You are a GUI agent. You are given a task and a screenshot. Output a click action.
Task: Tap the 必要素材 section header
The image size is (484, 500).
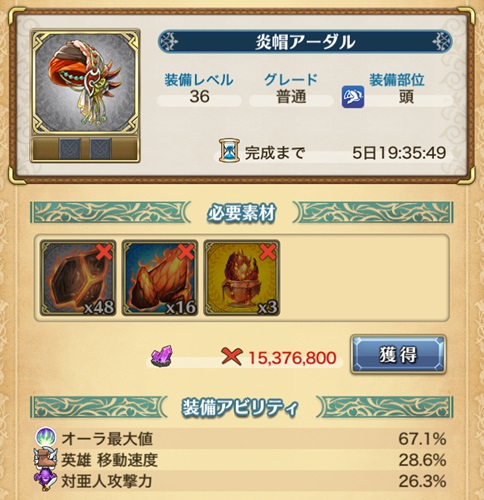(242, 213)
